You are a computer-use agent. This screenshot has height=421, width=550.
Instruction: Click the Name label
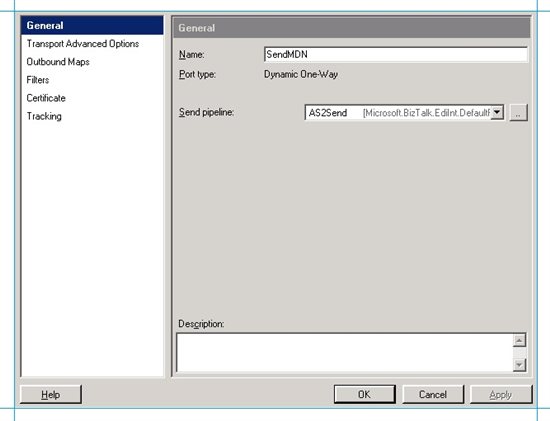tap(192, 55)
